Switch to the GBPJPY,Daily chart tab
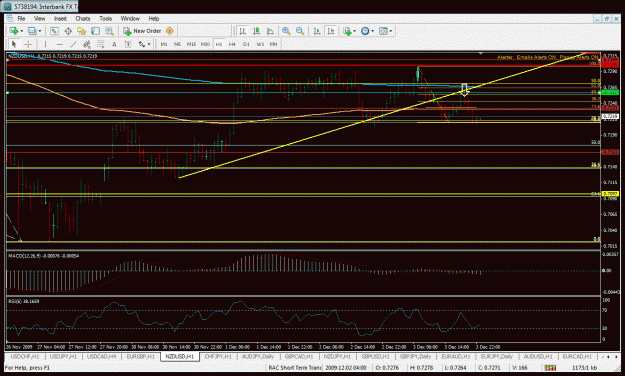 tap(415, 356)
